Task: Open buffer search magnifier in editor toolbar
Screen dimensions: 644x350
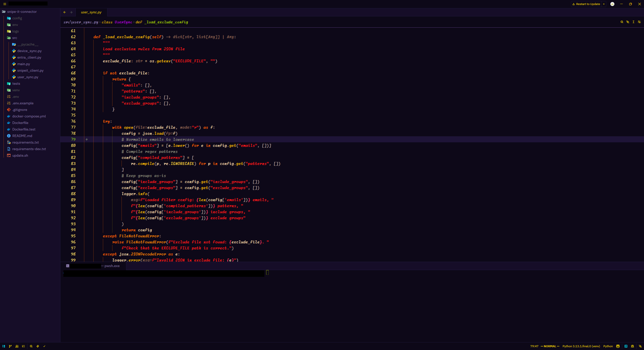Action: 622,22
